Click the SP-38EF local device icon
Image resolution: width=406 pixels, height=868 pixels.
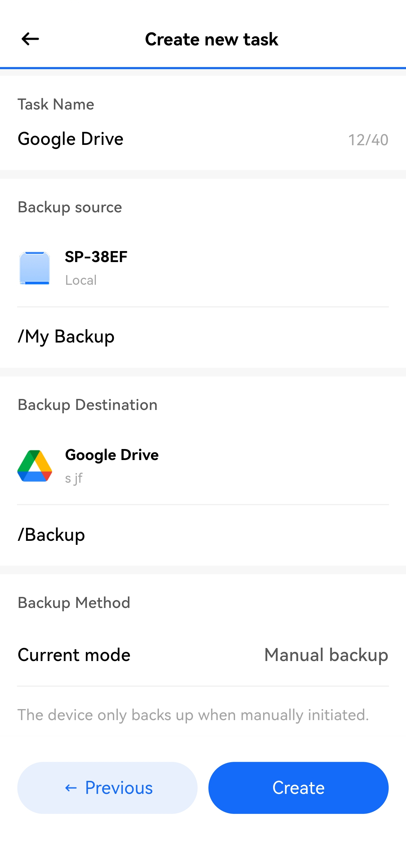click(35, 268)
